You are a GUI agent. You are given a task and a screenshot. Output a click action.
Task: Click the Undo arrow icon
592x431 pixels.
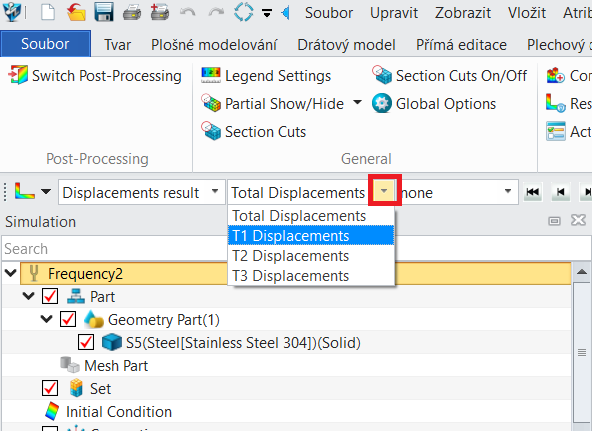[188, 12]
